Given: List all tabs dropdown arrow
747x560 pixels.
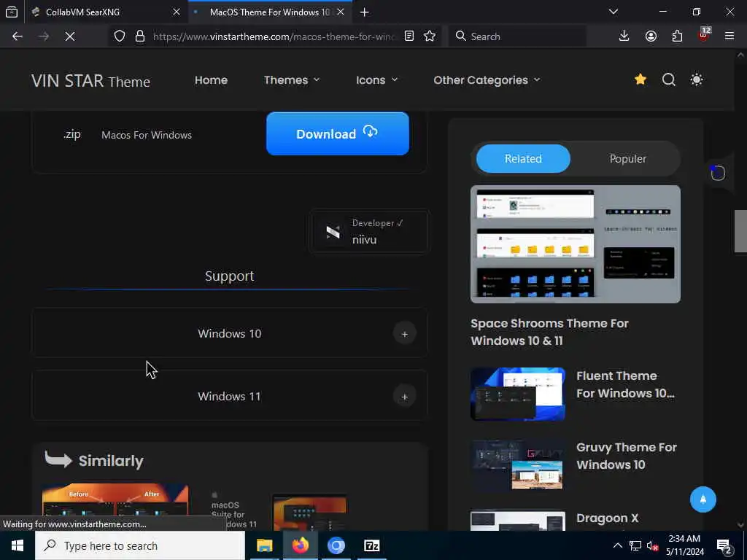Looking at the screenshot, I should pos(614,12).
